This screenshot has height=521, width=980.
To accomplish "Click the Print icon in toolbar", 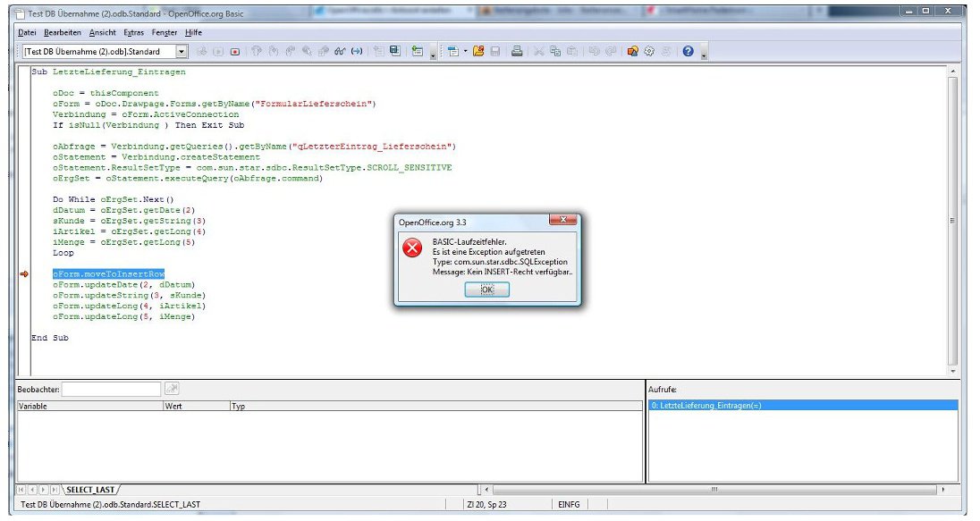I will (x=517, y=52).
